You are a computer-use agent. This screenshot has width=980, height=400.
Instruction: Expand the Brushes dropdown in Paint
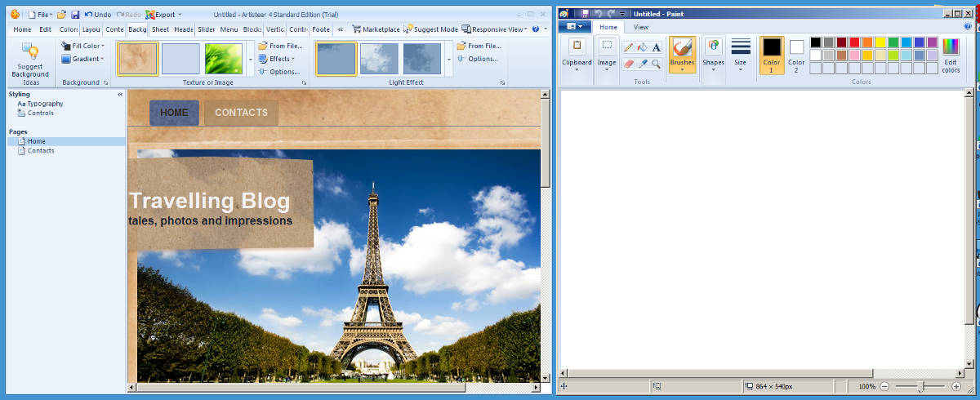pos(682,69)
